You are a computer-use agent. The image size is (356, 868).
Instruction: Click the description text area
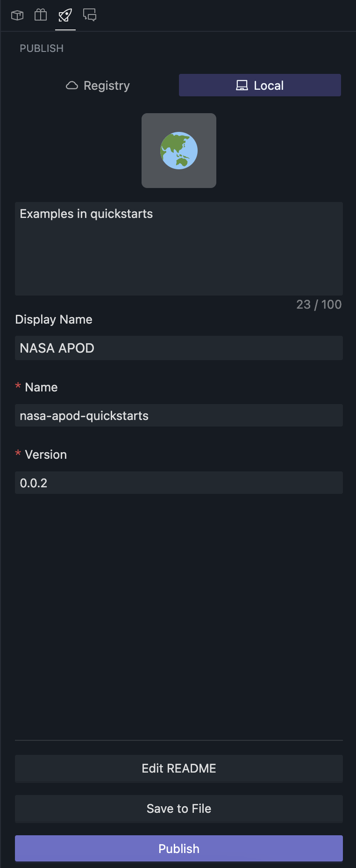[x=179, y=248]
